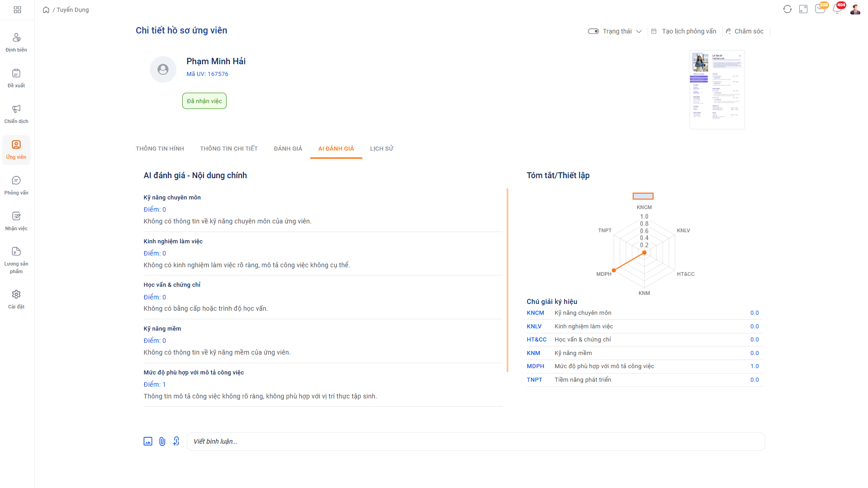The height and width of the screenshot is (488, 868).
Task: Open the notification bell
Action: coord(837,9)
